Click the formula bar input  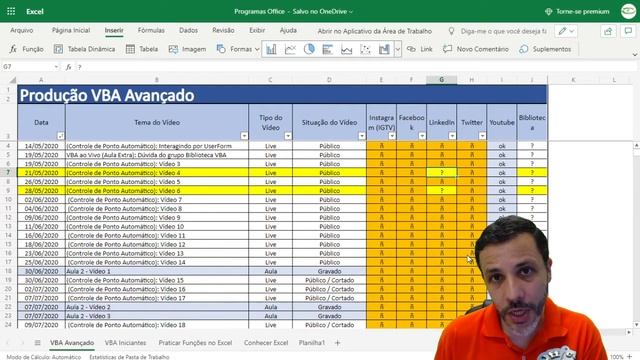click(355, 67)
